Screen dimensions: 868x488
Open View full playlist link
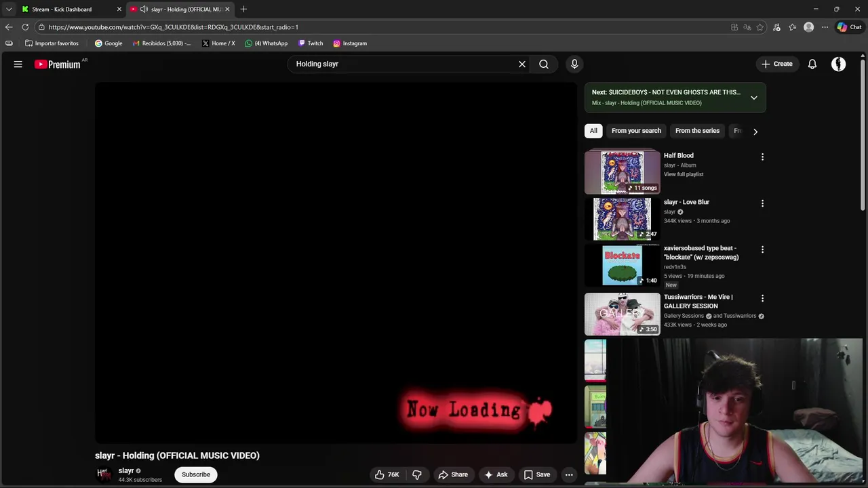[x=684, y=174]
